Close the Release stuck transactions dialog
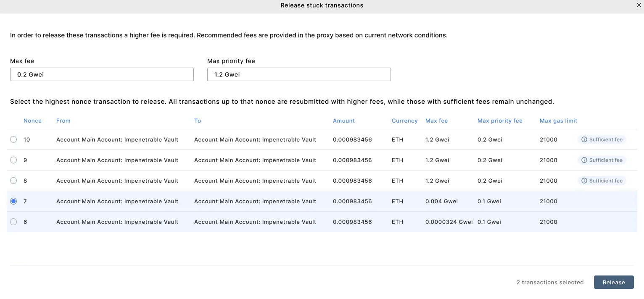 point(639,5)
